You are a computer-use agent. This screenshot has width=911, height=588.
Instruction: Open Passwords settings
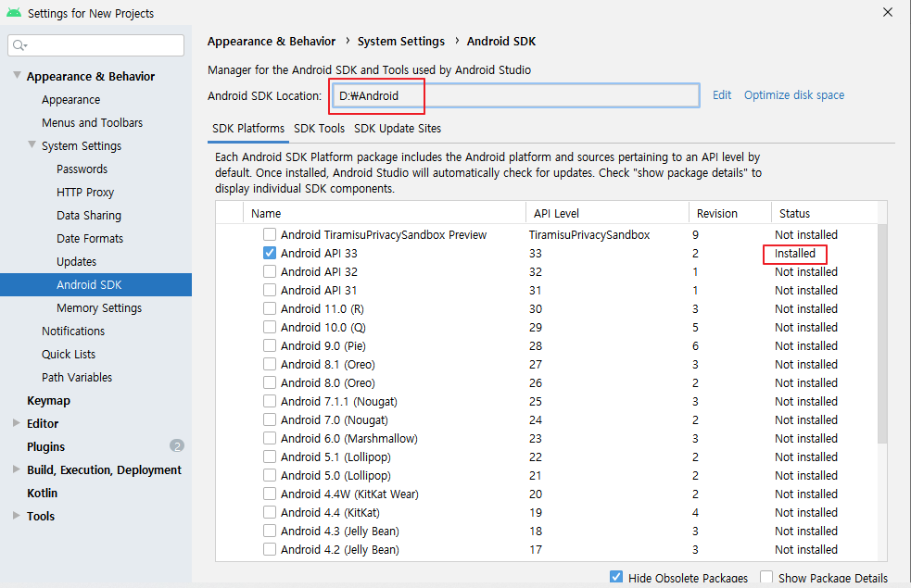[82, 169]
